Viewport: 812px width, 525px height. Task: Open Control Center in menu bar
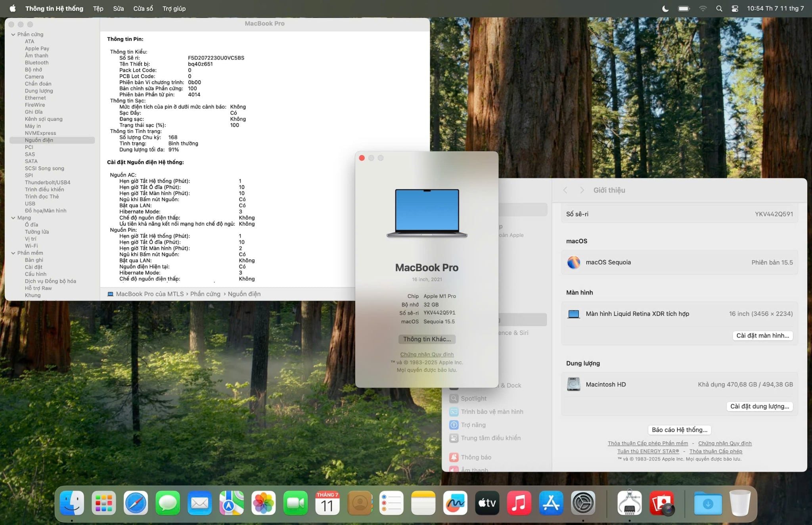(735, 8)
